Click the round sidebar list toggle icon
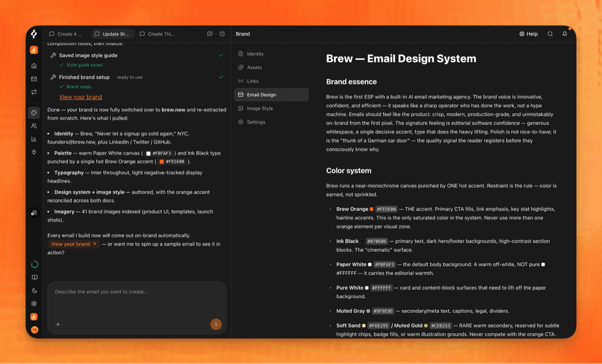Screen dimensions: 602x364 point(34,213)
